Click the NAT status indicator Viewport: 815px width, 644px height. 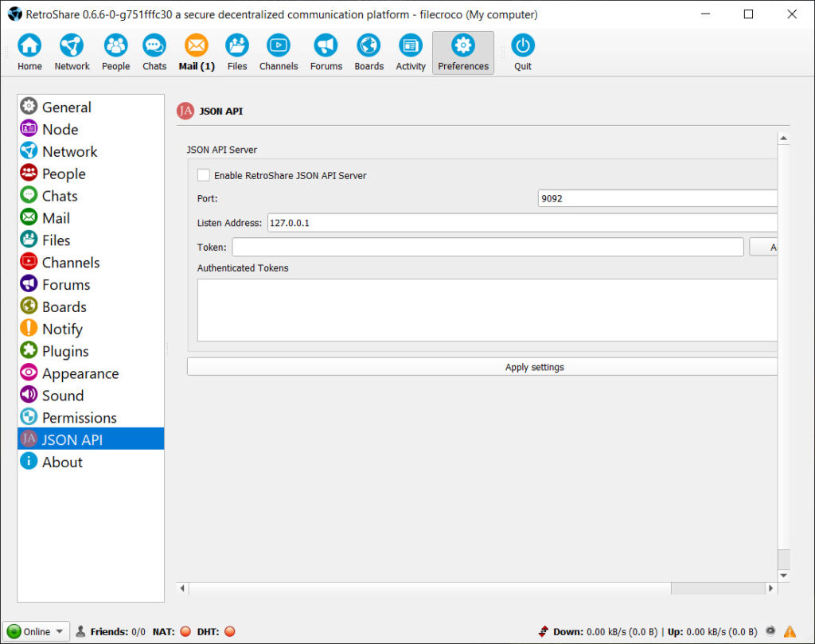point(185,631)
